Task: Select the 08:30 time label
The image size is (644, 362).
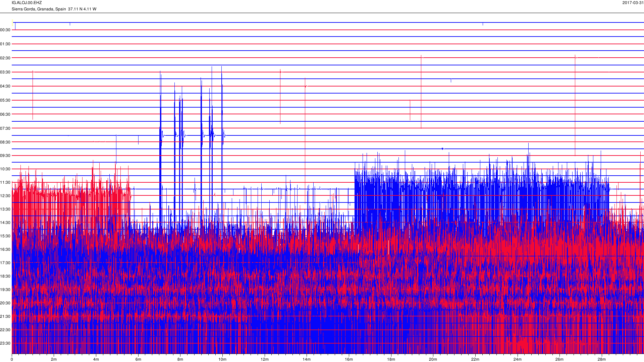Action: click(x=5, y=142)
